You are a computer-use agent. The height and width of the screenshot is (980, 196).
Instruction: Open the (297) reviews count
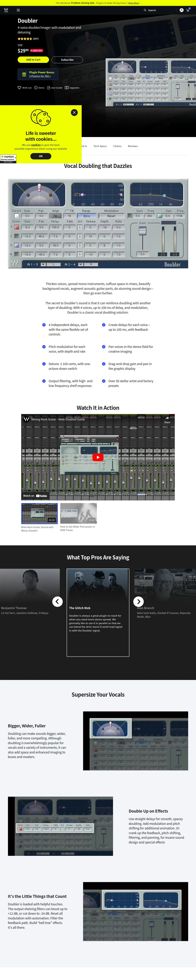pos(36,39)
